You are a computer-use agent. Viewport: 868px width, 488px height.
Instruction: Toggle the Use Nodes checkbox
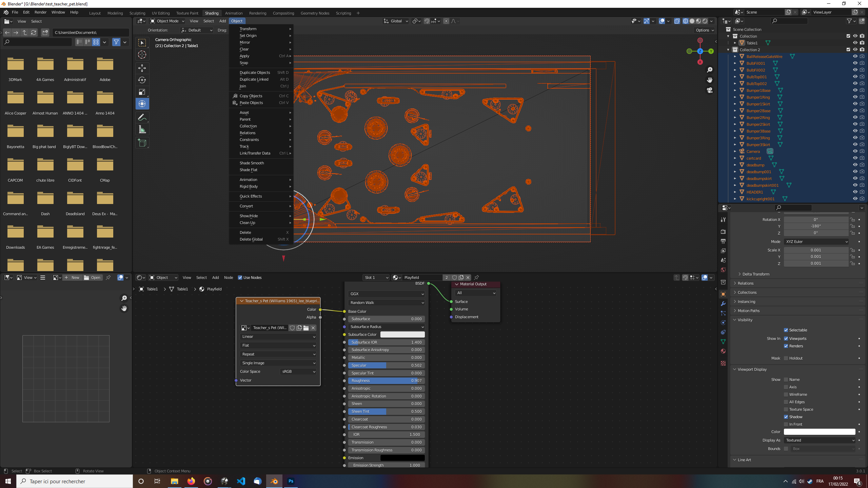pyautogui.click(x=240, y=278)
